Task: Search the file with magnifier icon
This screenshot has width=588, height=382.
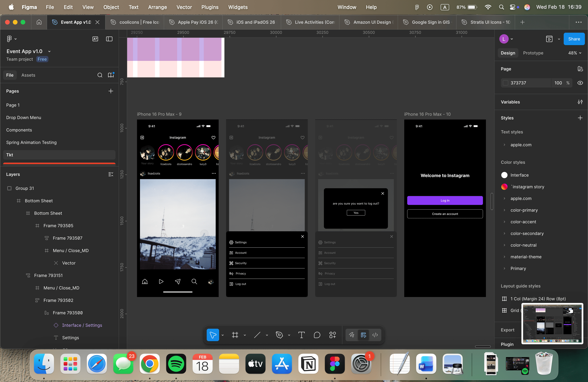Action: click(100, 75)
